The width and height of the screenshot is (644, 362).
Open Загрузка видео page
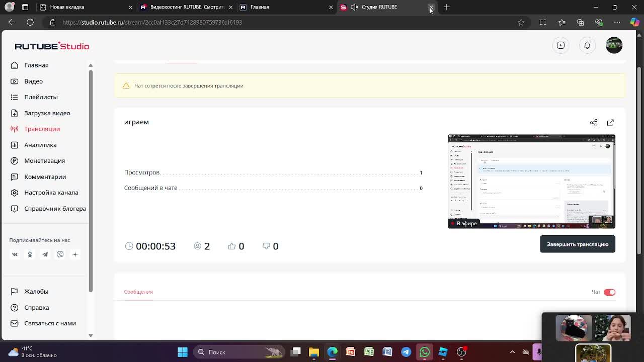coord(47,113)
